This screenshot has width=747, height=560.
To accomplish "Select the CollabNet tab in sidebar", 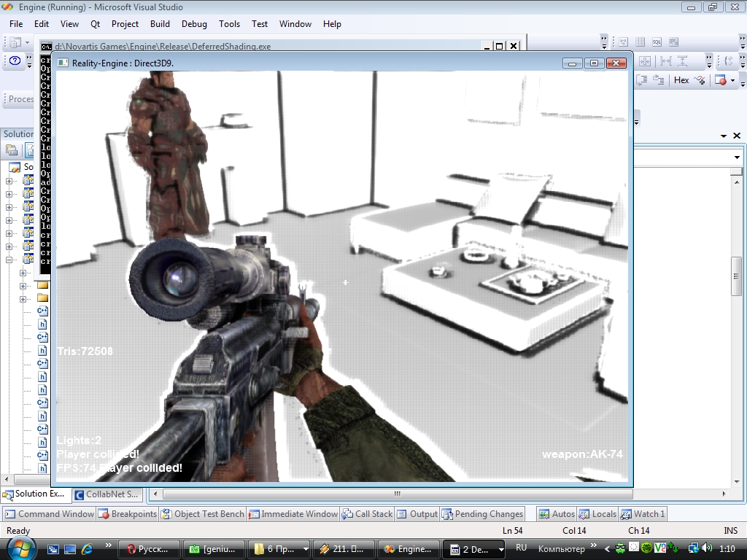I will (107, 494).
